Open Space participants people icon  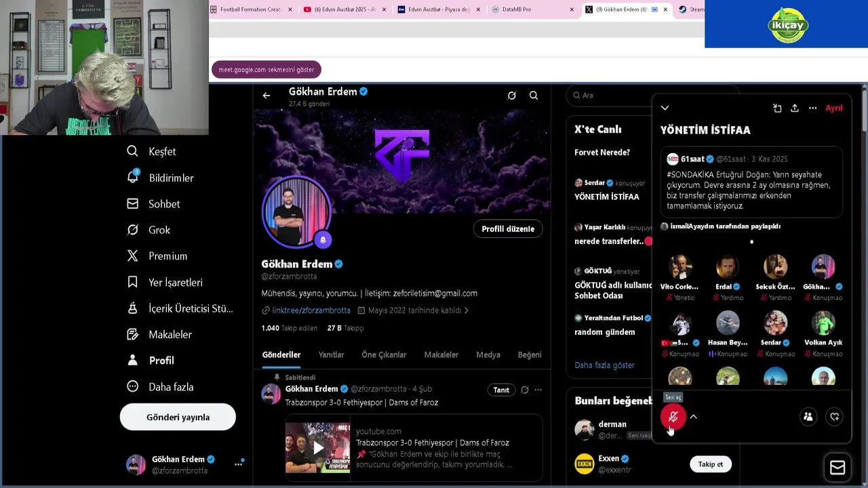coord(808,417)
